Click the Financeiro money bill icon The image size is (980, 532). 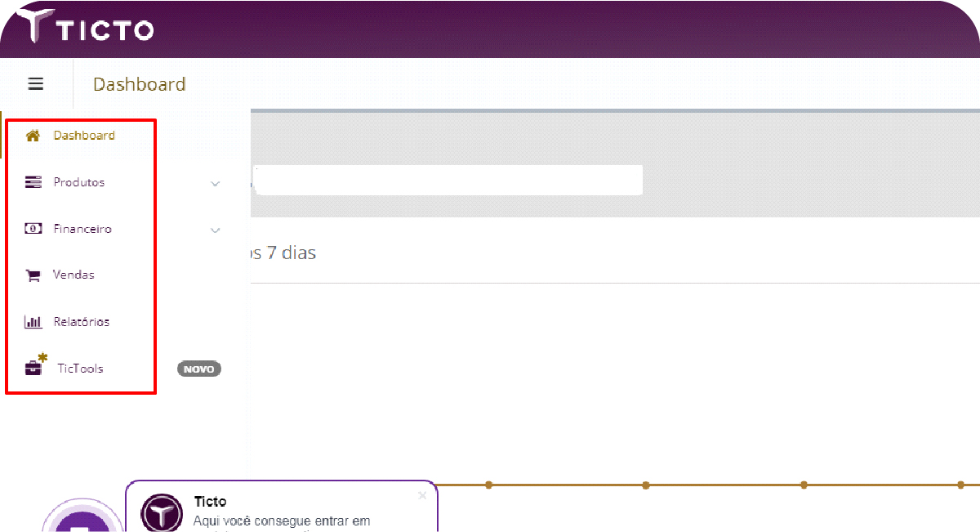coord(33,229)
